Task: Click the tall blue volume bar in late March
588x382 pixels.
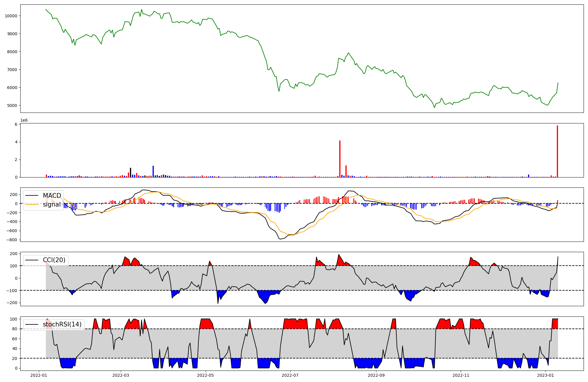Action: pos(153,171)
